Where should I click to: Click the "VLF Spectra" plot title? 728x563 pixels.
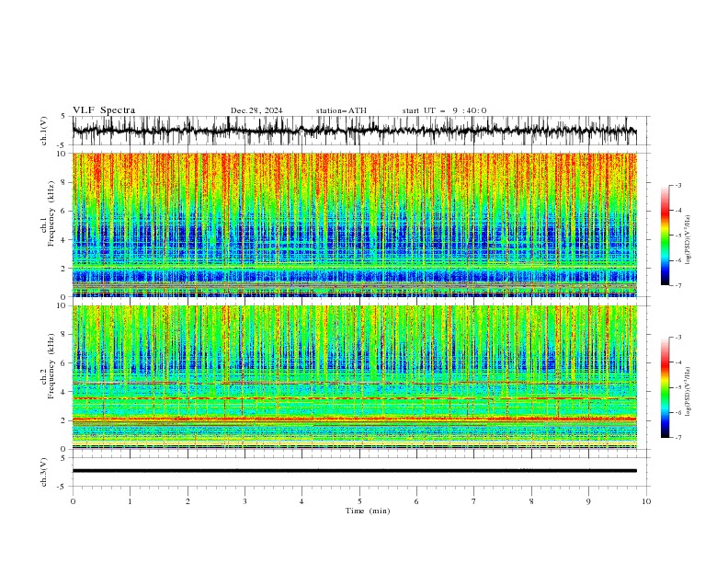(x=104, y=110)
